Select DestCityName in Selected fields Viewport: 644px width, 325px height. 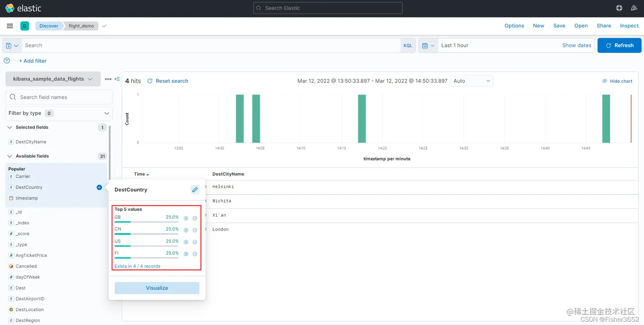click(x=31, y=142)
